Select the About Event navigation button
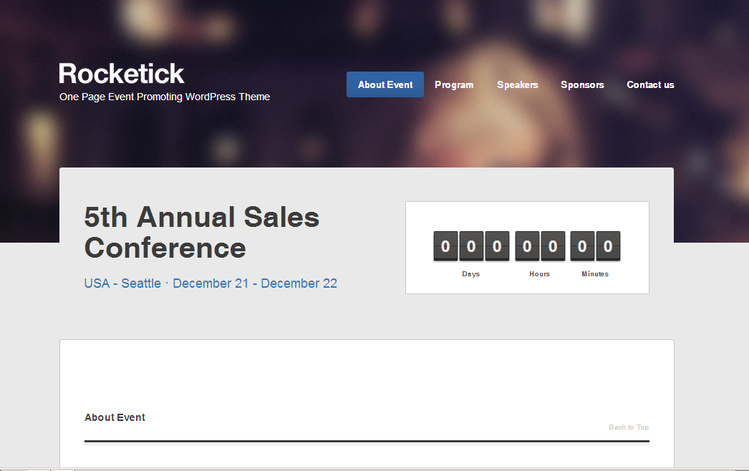The width and height of the screenshot is (749, 471). [385, 85]
